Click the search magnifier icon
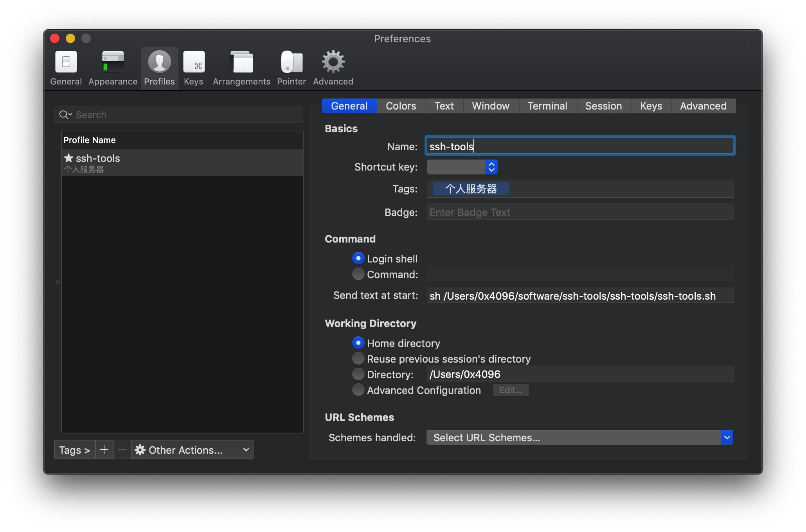Viewport: 806px width, 532px height. [64, 115]
